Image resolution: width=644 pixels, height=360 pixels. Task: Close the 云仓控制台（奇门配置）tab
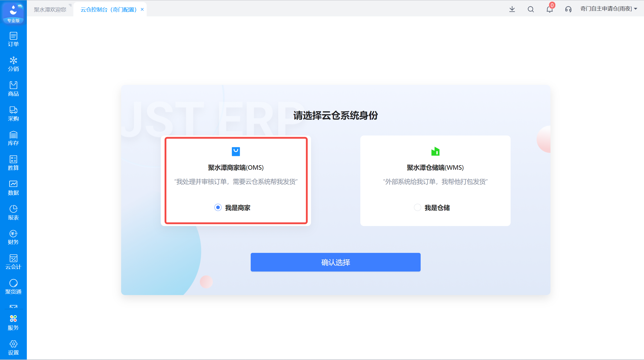point(142,9)
